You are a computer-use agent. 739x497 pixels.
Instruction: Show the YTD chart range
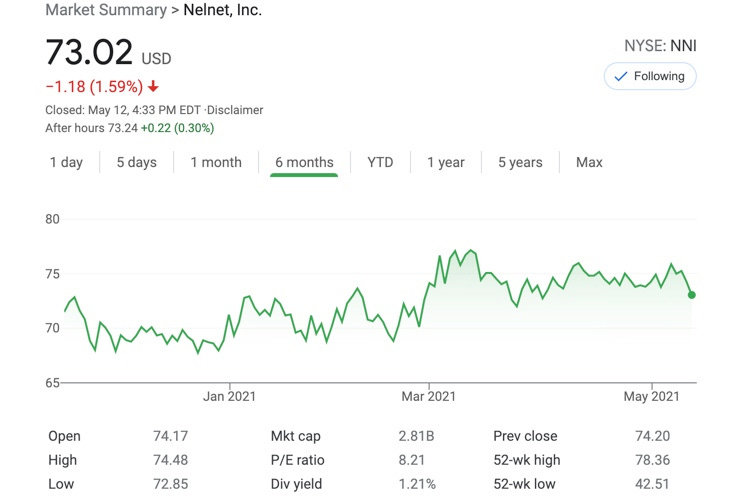(x=380, y=163)
